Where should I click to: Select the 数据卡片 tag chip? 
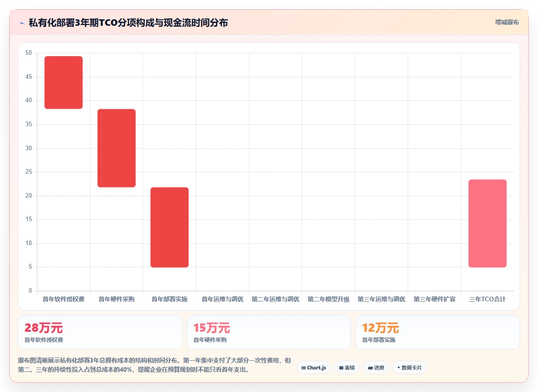point(409,368)
